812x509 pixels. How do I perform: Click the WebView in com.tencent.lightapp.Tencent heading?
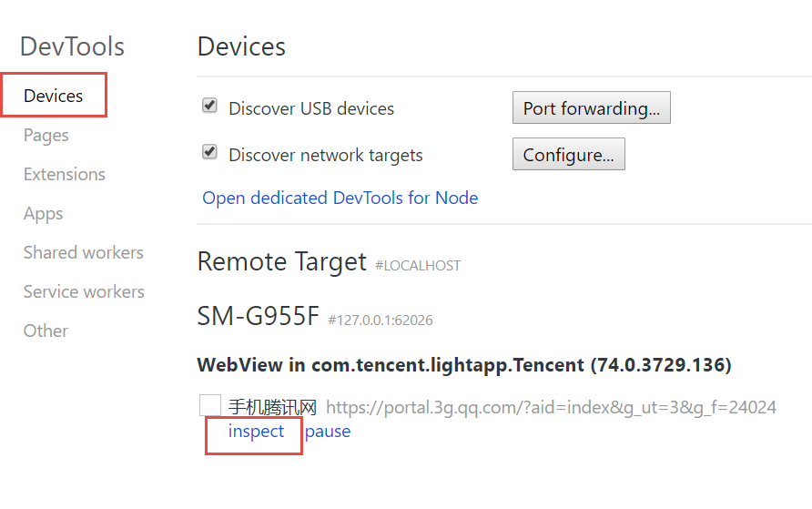463,365
